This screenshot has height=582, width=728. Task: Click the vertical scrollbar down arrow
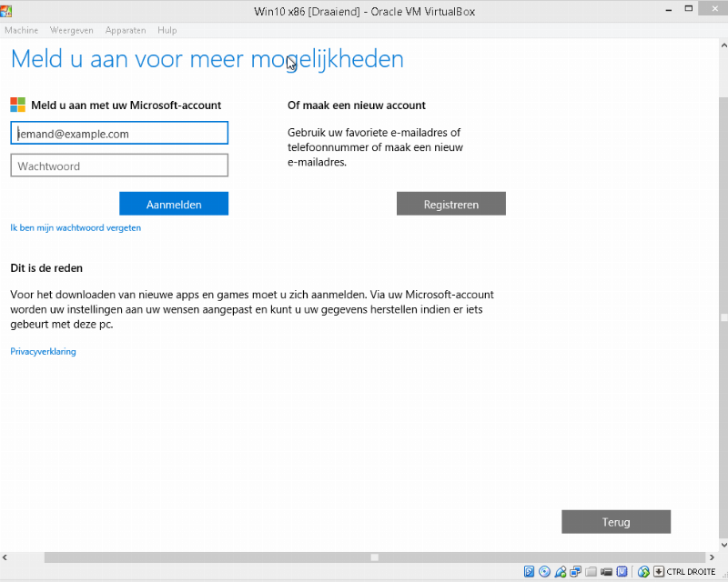point(723,546)
